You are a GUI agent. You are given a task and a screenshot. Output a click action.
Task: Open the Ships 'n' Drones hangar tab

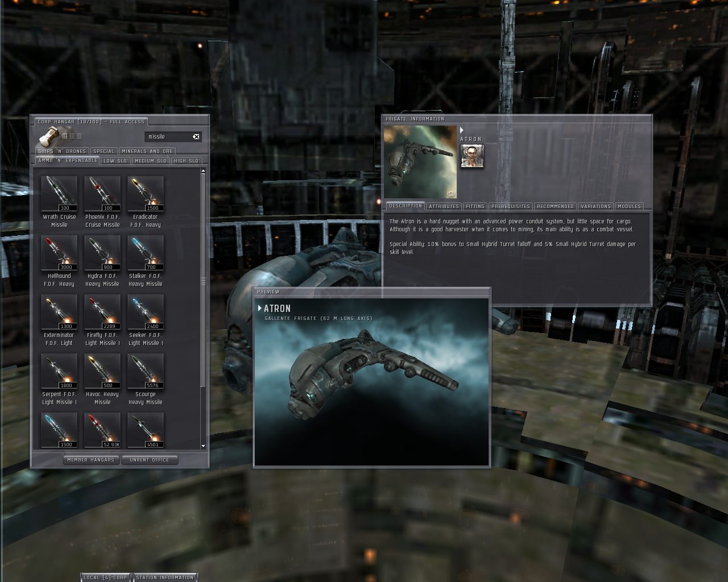pyautogui.click(x=62, y=151)
